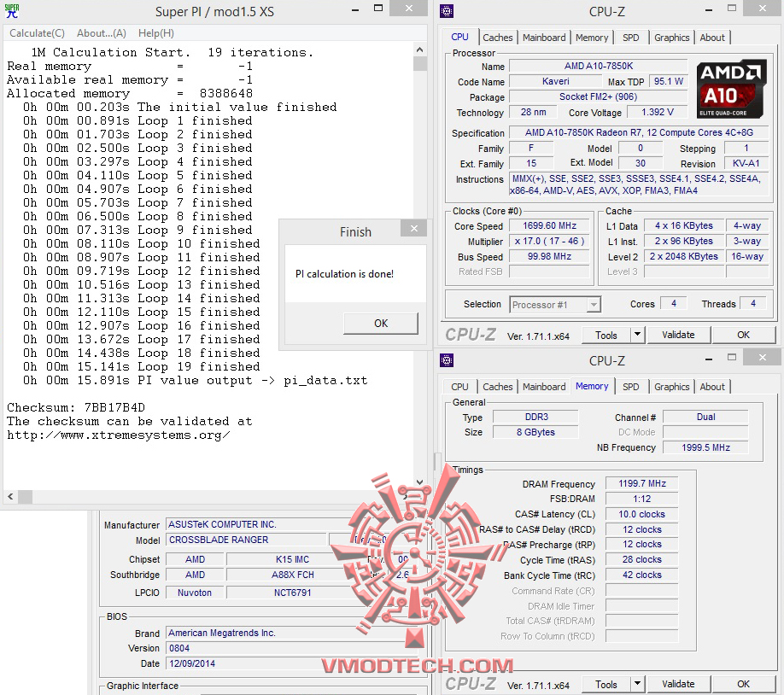Click the Southbridge A88X FCH field
The height and width of the screenshot is (695, 784).
coord(293,575)
